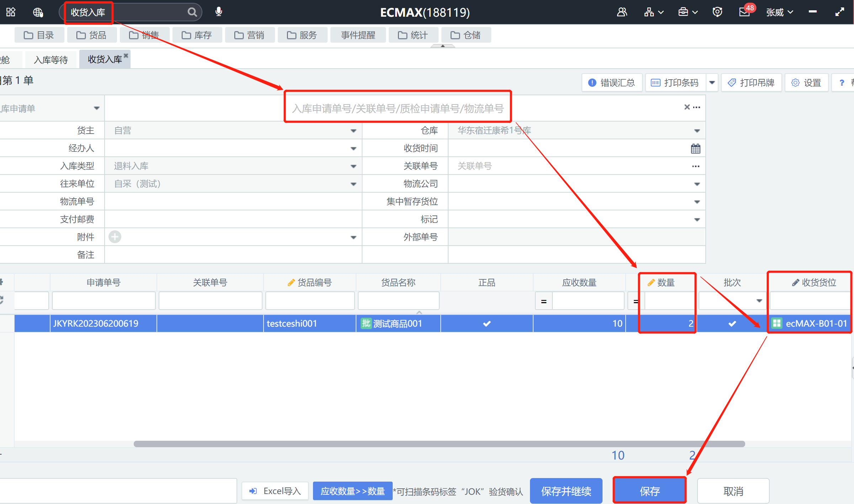Click the 保存并继续 button
This screenshot has width=854, height=504.
566,491
